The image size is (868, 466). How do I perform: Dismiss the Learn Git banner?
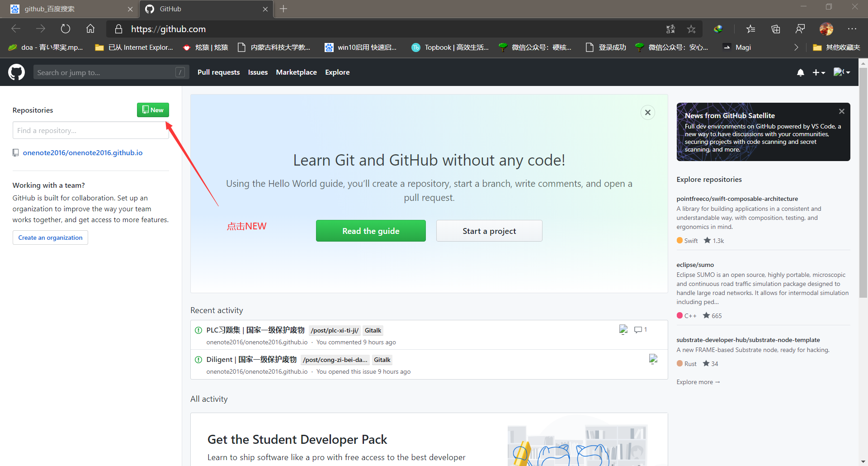point(647,113)
